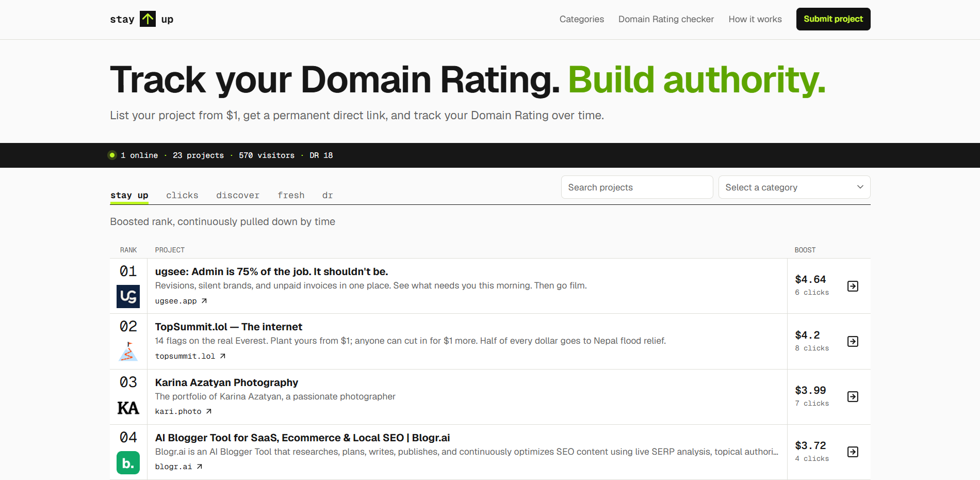Click external link arrow beside topsummit.lol
The height and width of the screenshot is (480, 980).
(223, 356)
